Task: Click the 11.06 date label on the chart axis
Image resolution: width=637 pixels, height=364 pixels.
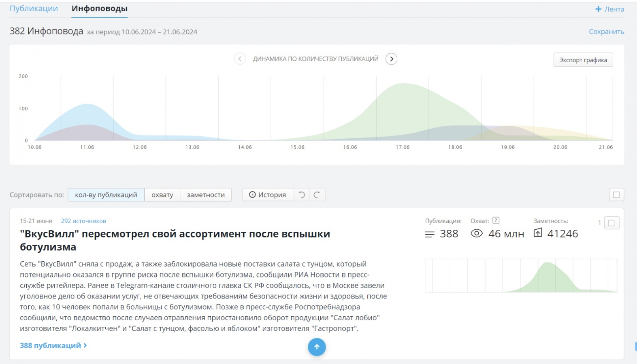Action: click(87, 147)
